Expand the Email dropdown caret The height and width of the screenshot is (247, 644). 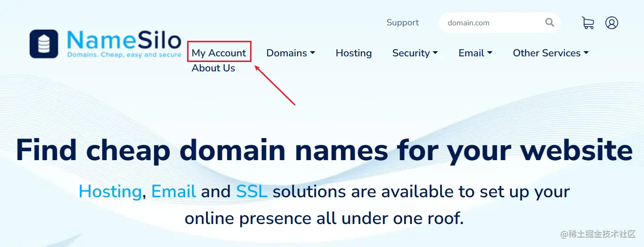pos(490,53)
